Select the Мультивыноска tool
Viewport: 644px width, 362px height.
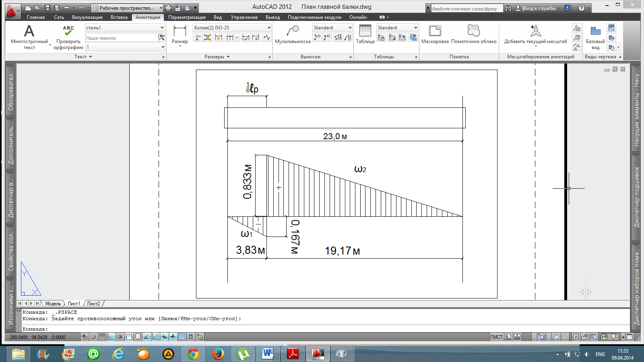[x=293, y=34]
